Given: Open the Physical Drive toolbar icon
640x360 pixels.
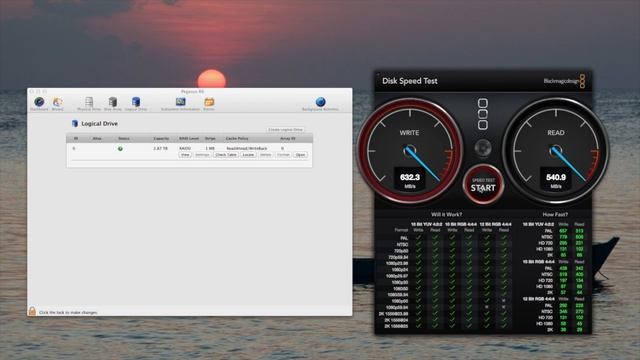Looking at the screenshot, I should click(89, 104).
